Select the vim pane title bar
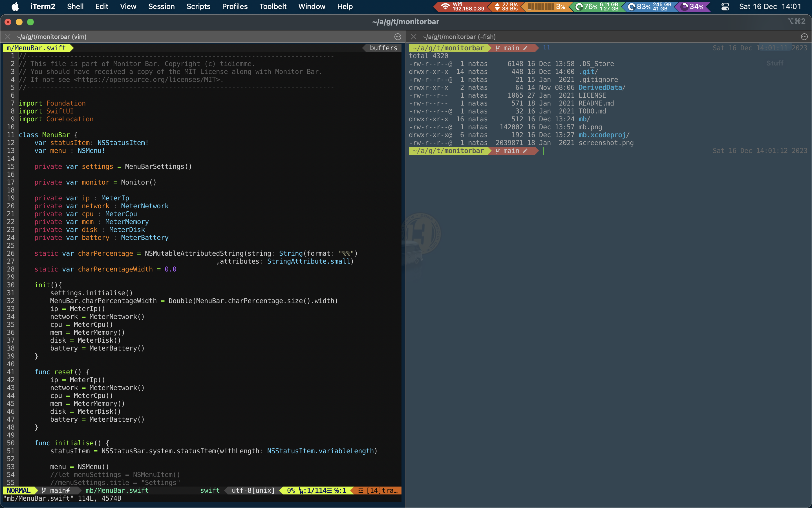The width and height of the screenshot is (812, 508). [x=203, y=37]
